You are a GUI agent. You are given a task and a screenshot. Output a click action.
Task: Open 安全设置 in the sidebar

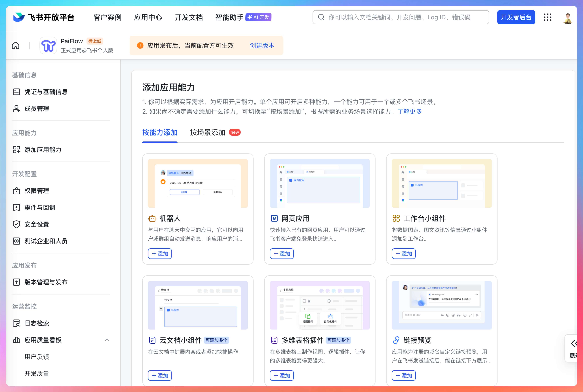click(37, 224)
